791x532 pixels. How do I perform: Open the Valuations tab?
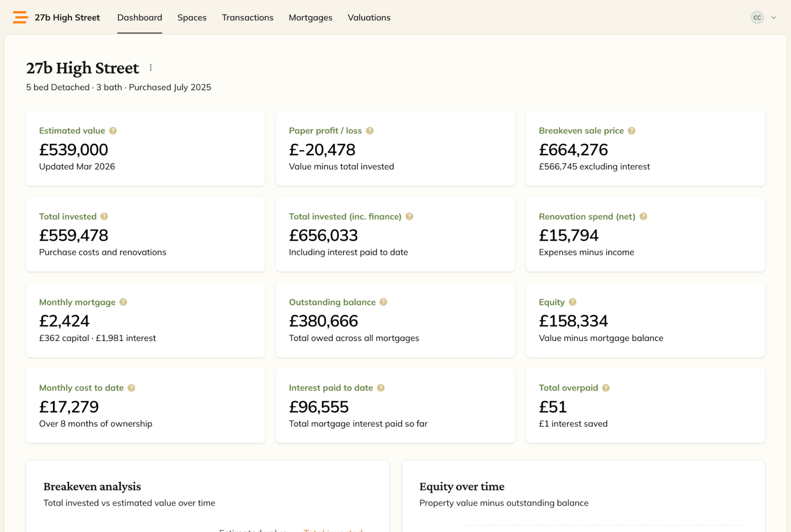point(369,18)
